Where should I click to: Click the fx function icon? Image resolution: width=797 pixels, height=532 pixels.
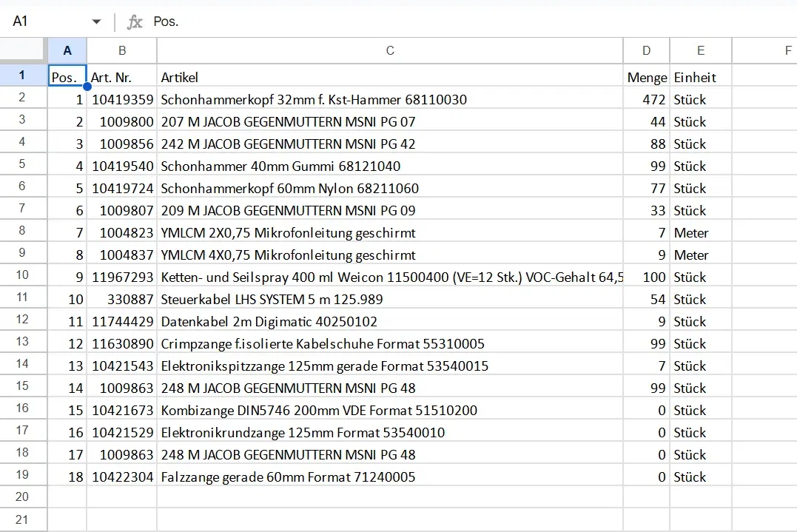click(135, 21)
